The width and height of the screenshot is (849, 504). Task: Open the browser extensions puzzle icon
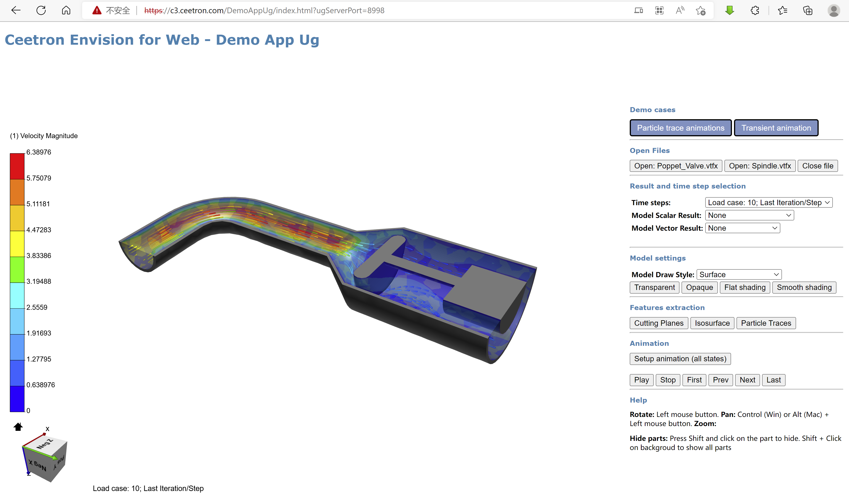(x=755, y=10)
